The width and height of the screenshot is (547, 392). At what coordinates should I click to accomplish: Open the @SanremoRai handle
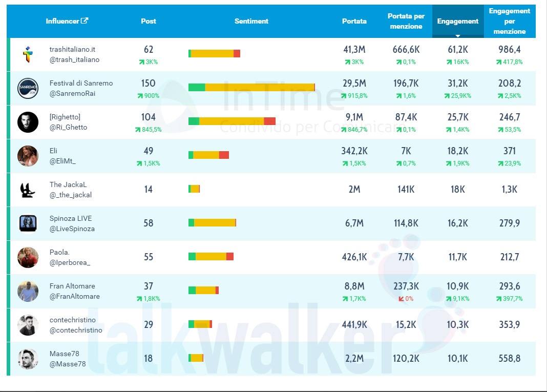coord(72,94)
